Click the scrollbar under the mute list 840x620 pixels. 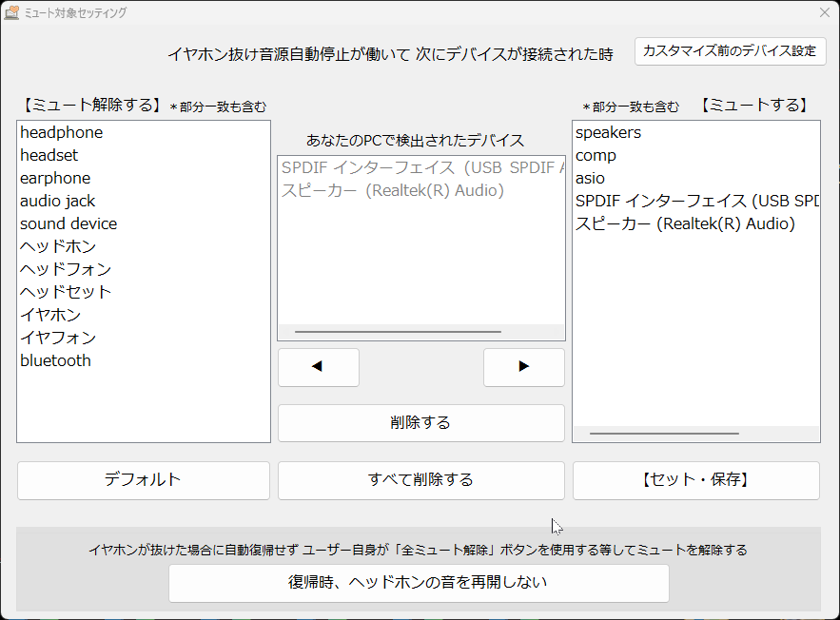point(663,434)
